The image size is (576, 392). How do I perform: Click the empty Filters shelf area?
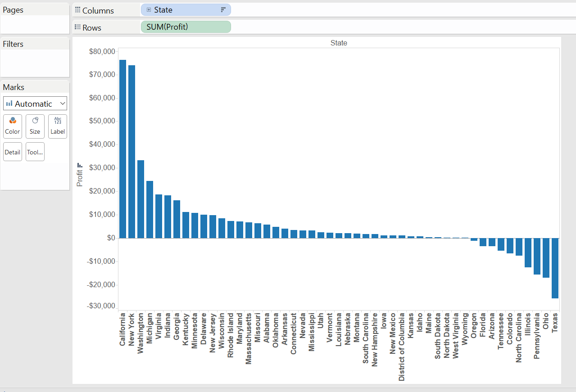pyautogui.click(x=35, y=63)
